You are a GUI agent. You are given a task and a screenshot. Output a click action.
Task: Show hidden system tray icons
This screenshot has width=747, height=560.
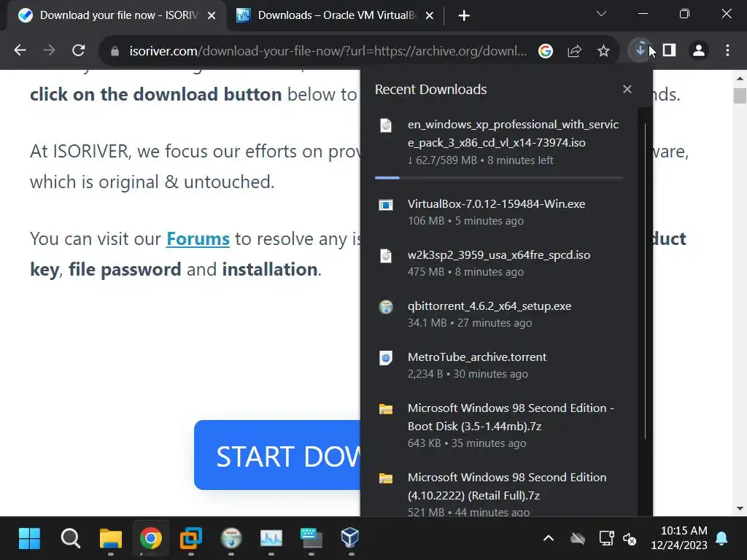(x=549, y=539)
